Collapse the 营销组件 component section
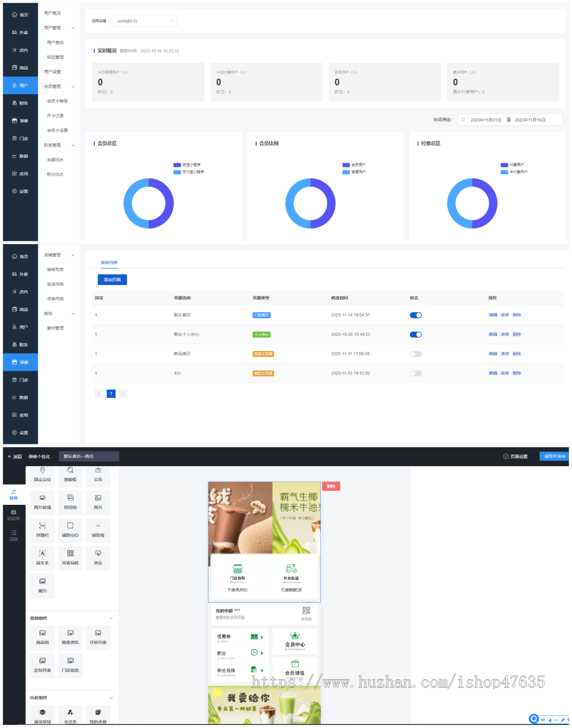Viewport: 572px width, 728px height. pyautogui.click(x=111, y=619)
